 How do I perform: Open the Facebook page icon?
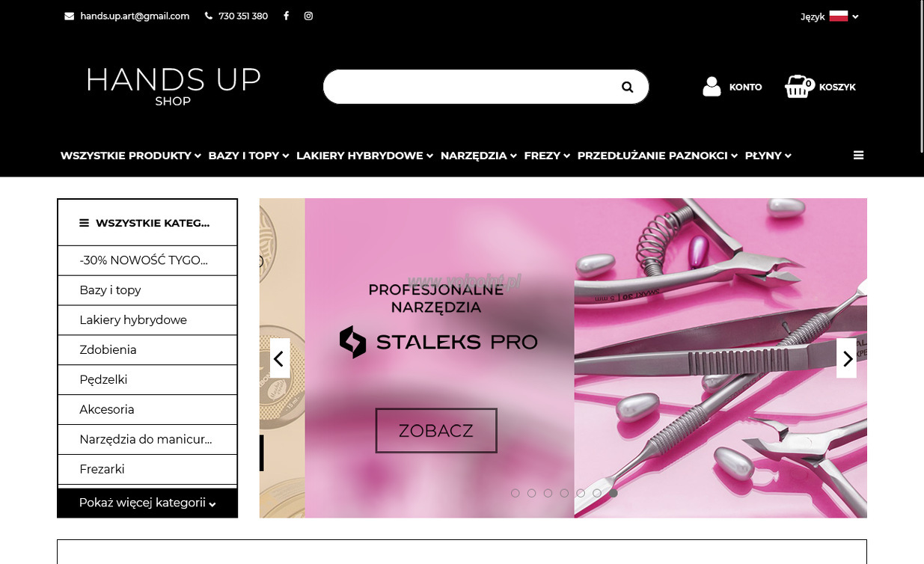286,16
